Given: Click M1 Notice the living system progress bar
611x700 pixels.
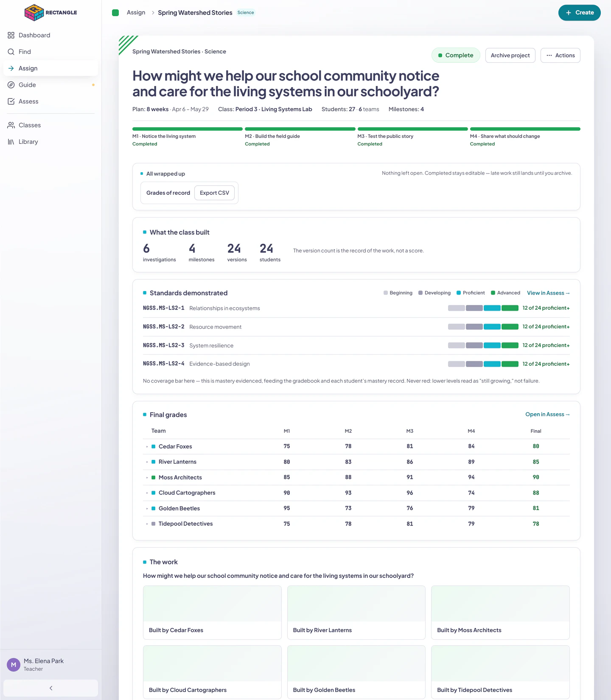Looking at the screenshot, I should coord(188,129).
